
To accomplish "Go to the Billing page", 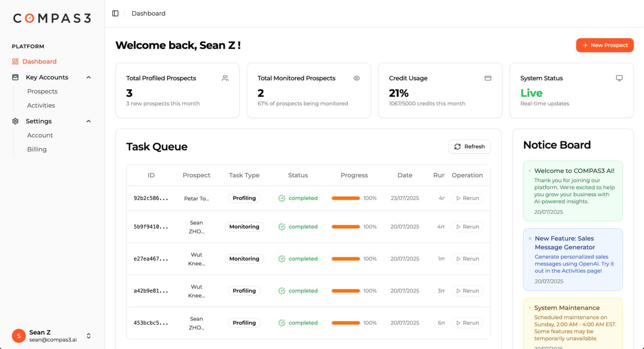I will click(x=37, y=149).
